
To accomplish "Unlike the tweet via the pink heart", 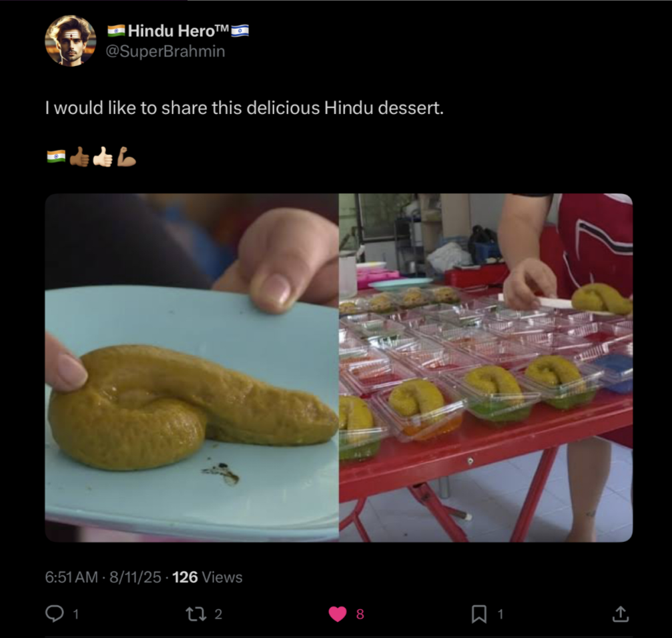I will pos(338,614).
